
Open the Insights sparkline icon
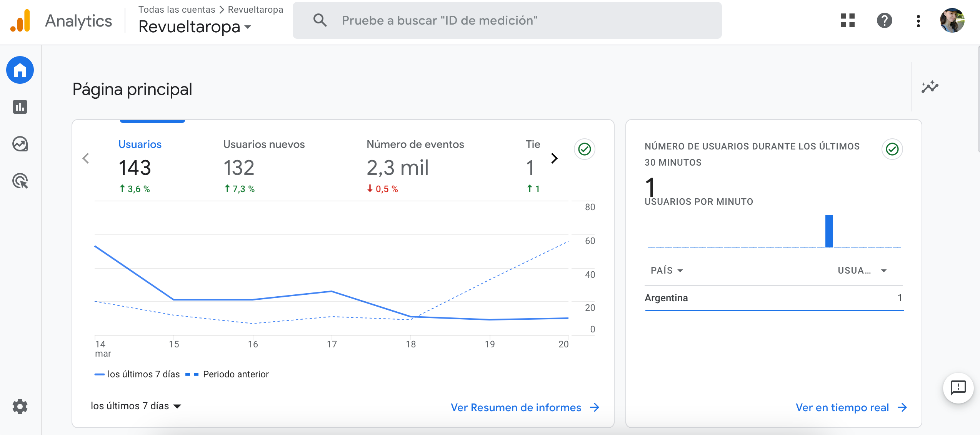[x=930, y=87]
